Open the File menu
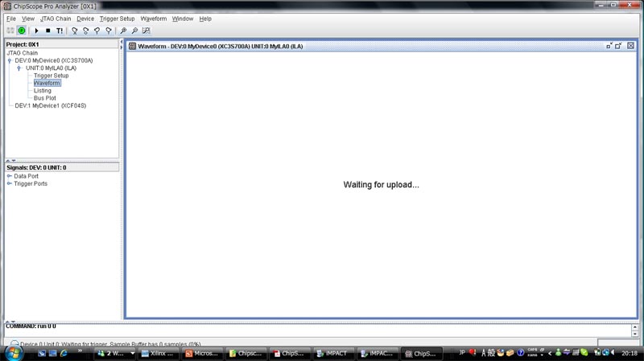The image size is (644, 361). tap(11, 18)
